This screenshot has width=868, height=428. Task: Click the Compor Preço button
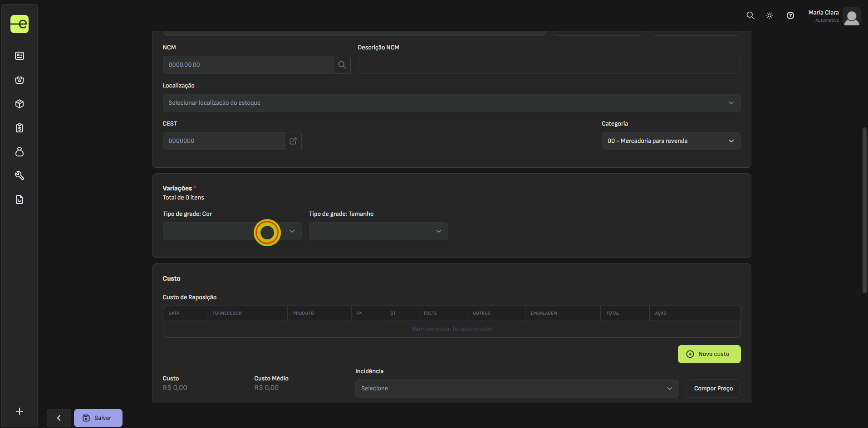tap(713, 389)
